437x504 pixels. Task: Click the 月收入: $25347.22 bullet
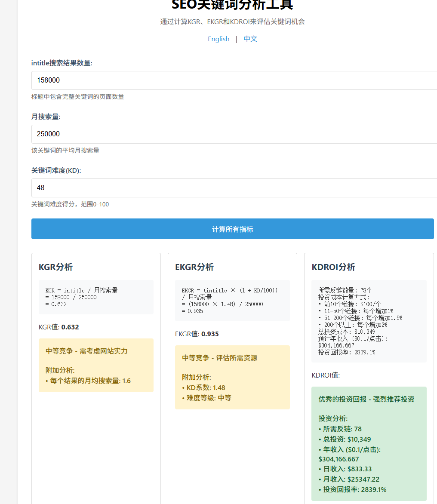[349, 479]
